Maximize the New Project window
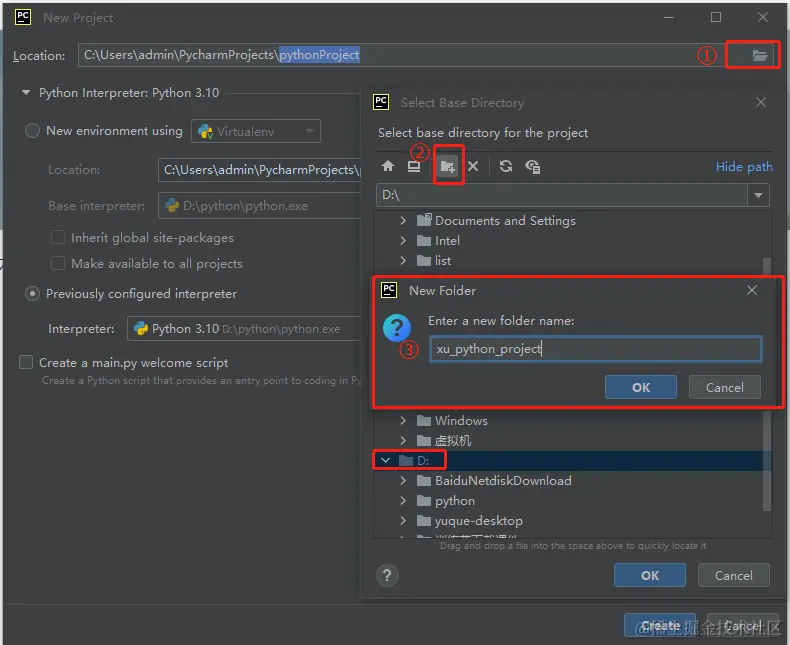The height and width of the screenshot is (645, 790). coord(715,17)
